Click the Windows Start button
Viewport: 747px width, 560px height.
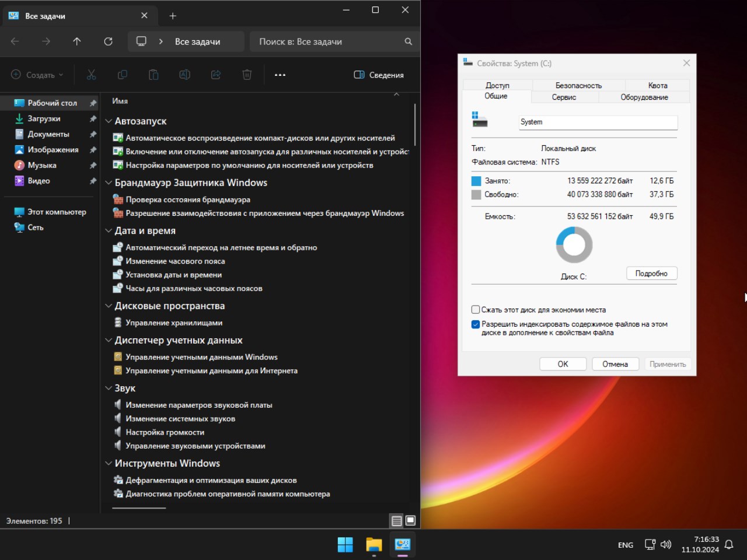coord(345,545)
